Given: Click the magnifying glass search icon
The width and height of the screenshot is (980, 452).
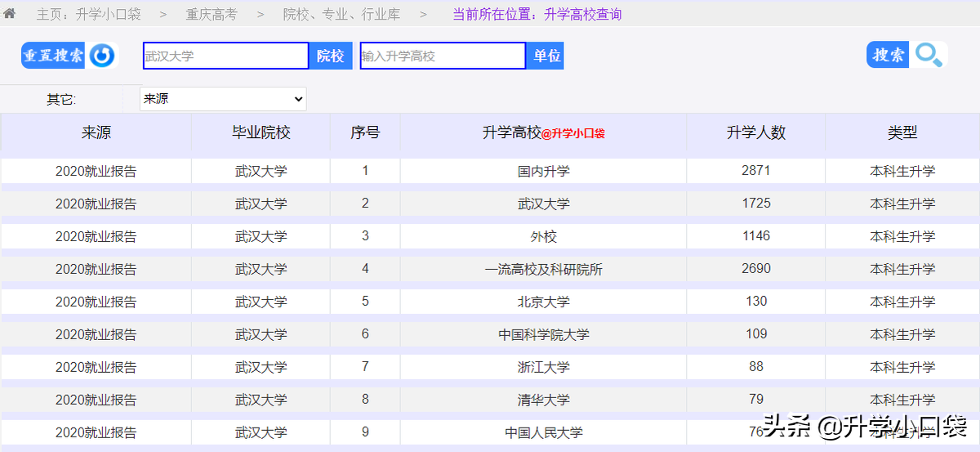Looking at the screenshot, I should (929, 55).
